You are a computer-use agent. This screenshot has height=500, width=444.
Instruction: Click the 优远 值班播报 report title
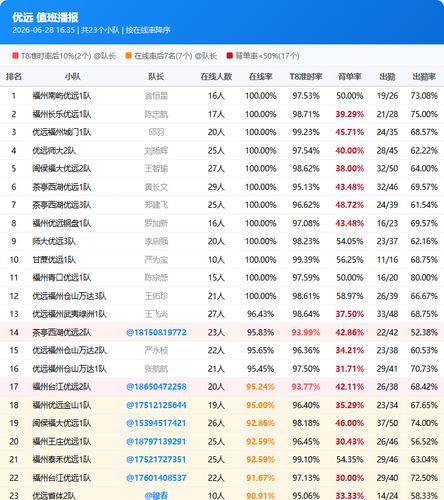coord(45,17)
